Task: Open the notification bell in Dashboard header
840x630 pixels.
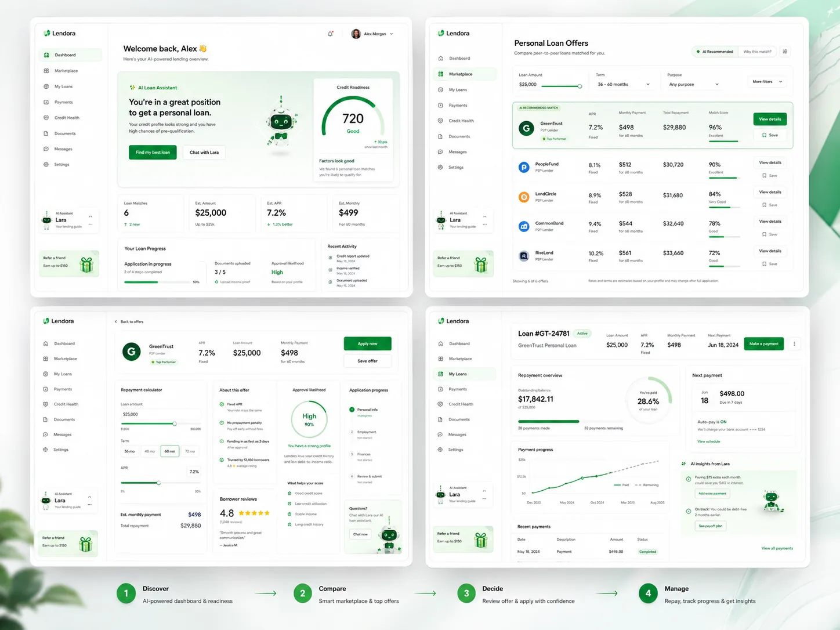Action: [331, 34]
